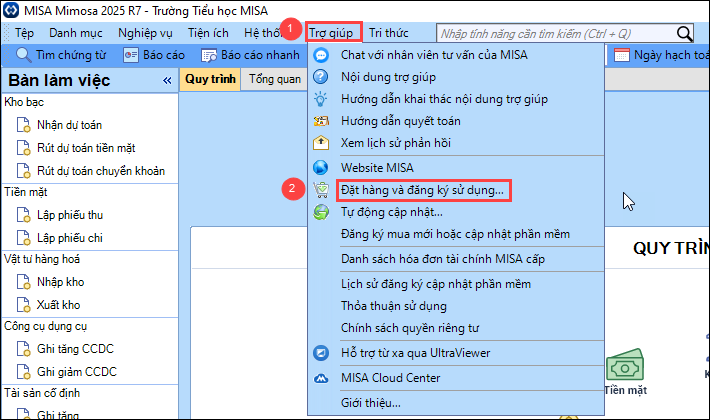Open Danh sách hóa đơn tài chính MISA cấp
The height and width of the screenshot is (420, 710).
[456, 259]
